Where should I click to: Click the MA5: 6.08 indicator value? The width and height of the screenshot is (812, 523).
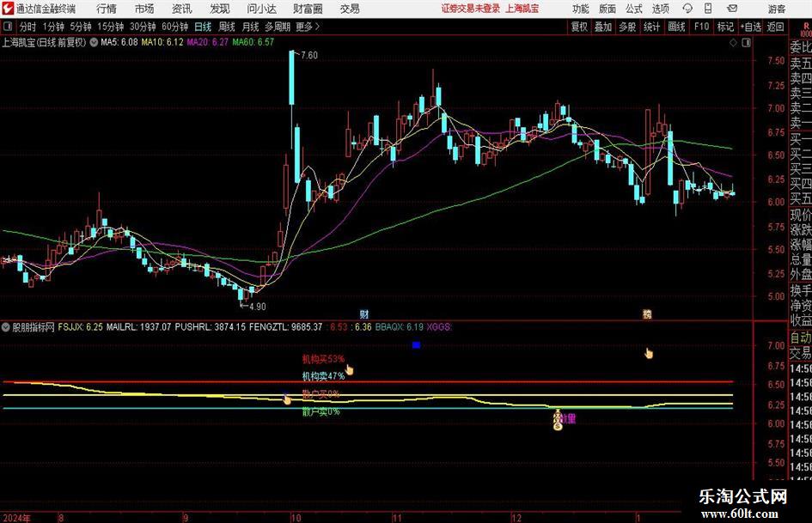(x=119, y=42)
